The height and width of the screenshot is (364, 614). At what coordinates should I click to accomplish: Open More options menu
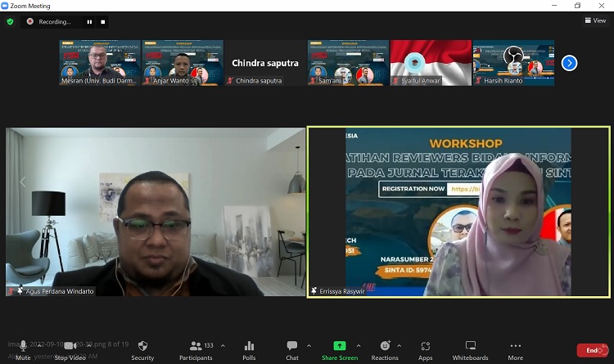515,350
